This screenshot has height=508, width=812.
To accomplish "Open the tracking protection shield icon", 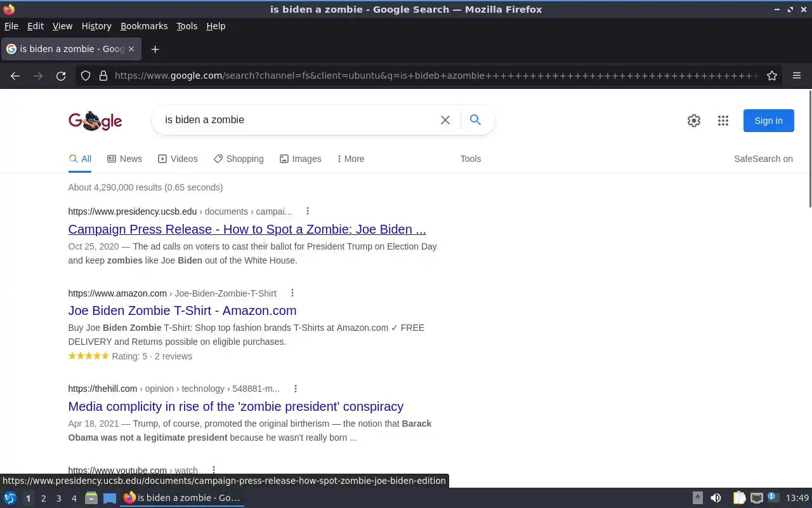I will pos(86,76).
